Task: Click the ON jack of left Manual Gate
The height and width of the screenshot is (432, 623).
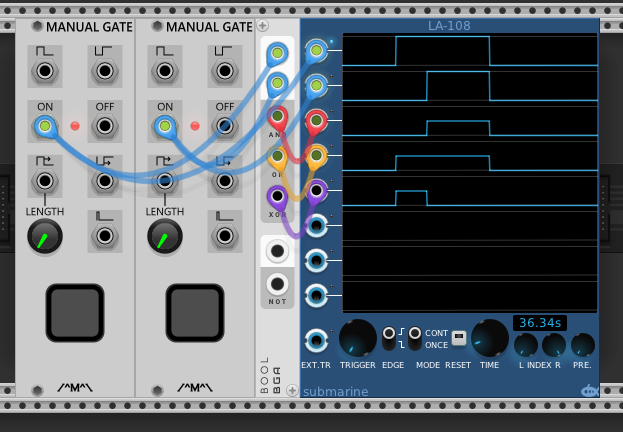Action: [x=45, y=126]
